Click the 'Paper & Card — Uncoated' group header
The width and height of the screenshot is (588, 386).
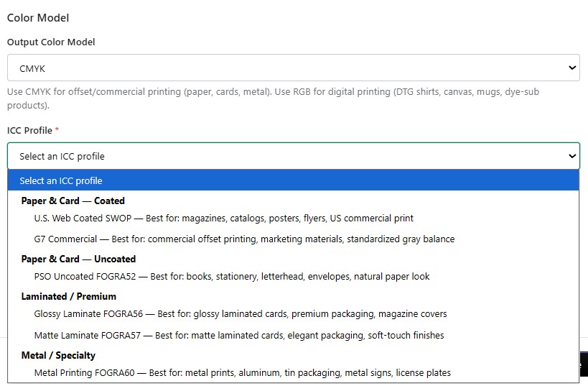pyautogui.click(x=78, y=259)
